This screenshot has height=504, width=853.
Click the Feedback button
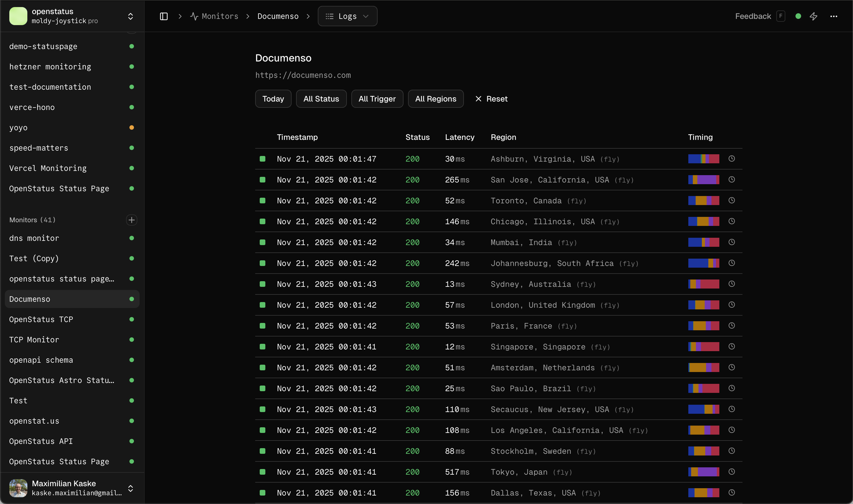(753, 16)
